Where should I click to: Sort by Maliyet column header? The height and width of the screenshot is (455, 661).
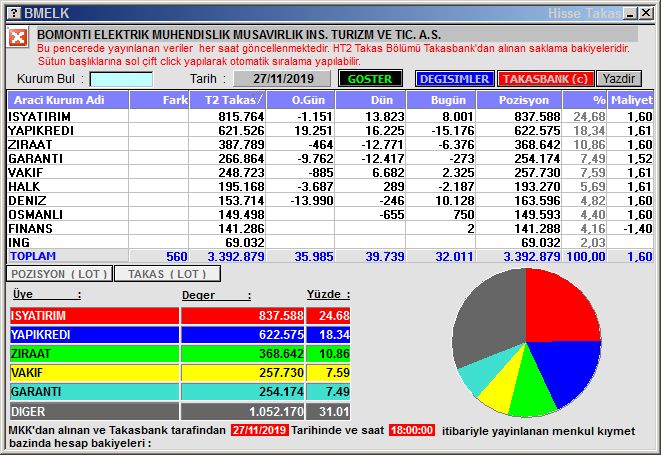[631, 100]
